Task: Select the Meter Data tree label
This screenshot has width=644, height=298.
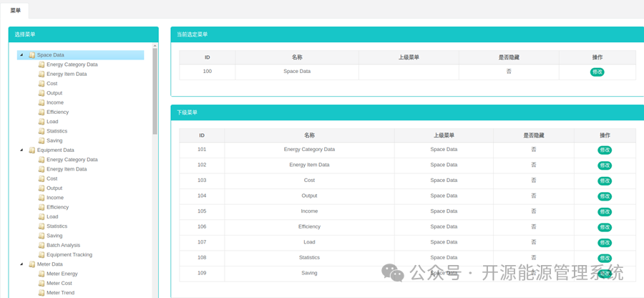Action: point(49,264)
